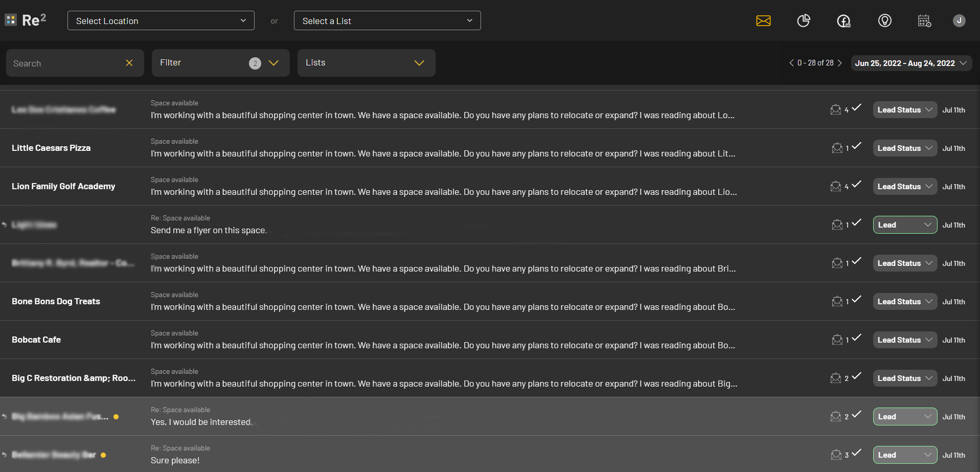Click Space available subject in Little Caesars row
This screenshot has height=472, width=980.
click(x=174, y=141)
